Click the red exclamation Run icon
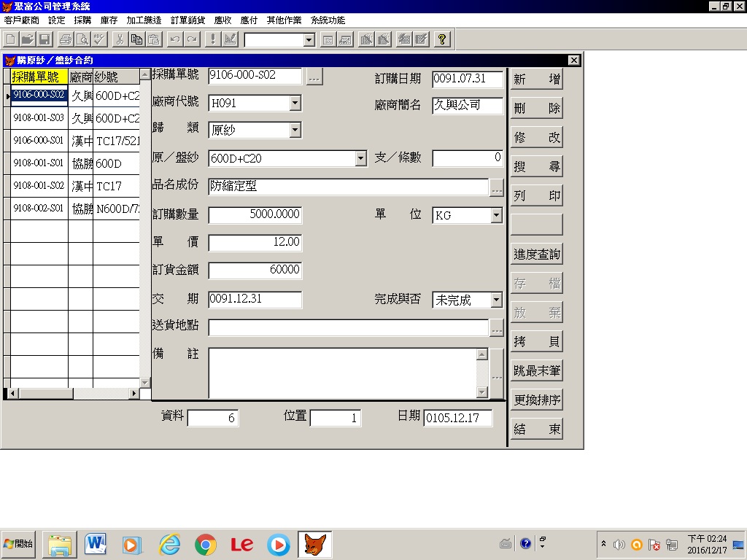 point(213,39)
